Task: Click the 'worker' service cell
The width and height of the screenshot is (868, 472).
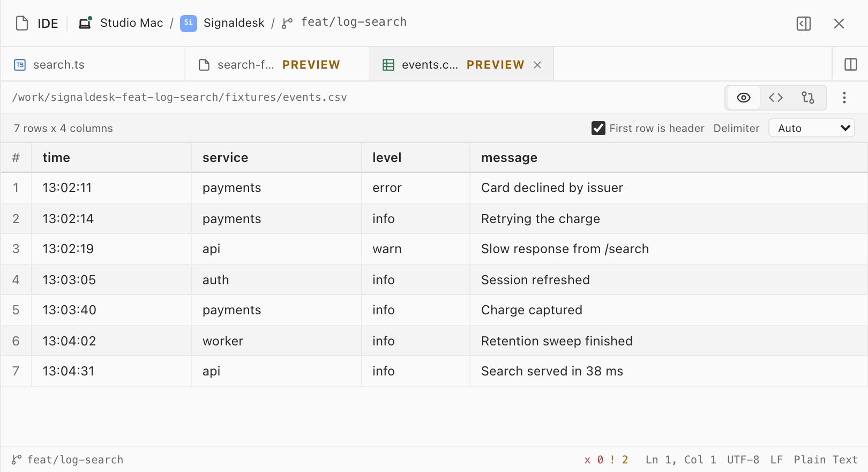Action: (x=276, y=341)
